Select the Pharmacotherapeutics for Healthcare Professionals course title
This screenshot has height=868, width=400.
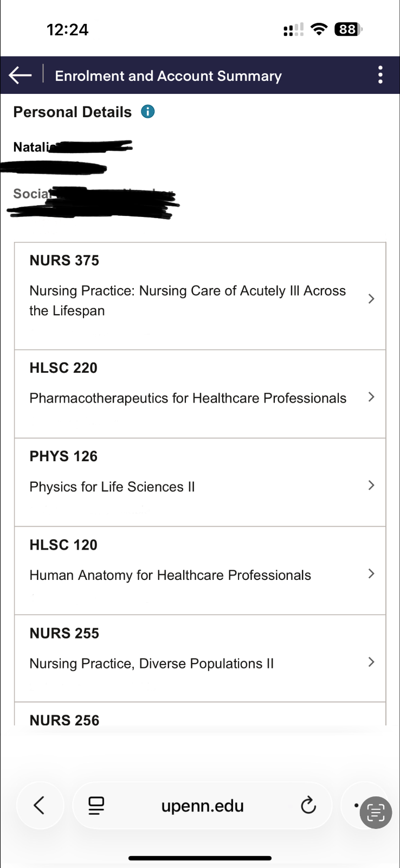[x=188, y=398]
